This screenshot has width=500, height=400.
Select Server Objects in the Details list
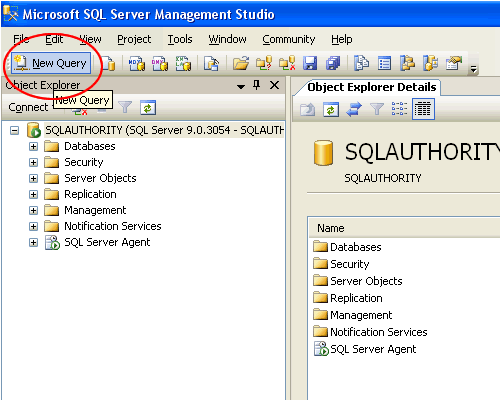pos(366,281)
